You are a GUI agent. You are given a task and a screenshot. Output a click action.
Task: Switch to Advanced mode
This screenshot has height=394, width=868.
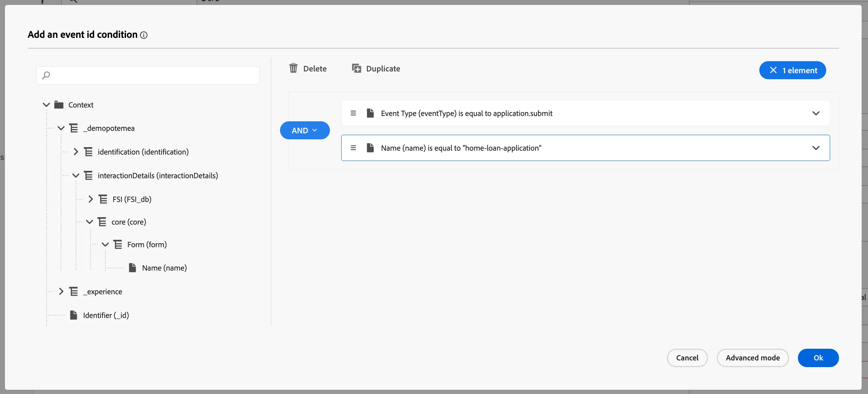click(753, 358)
